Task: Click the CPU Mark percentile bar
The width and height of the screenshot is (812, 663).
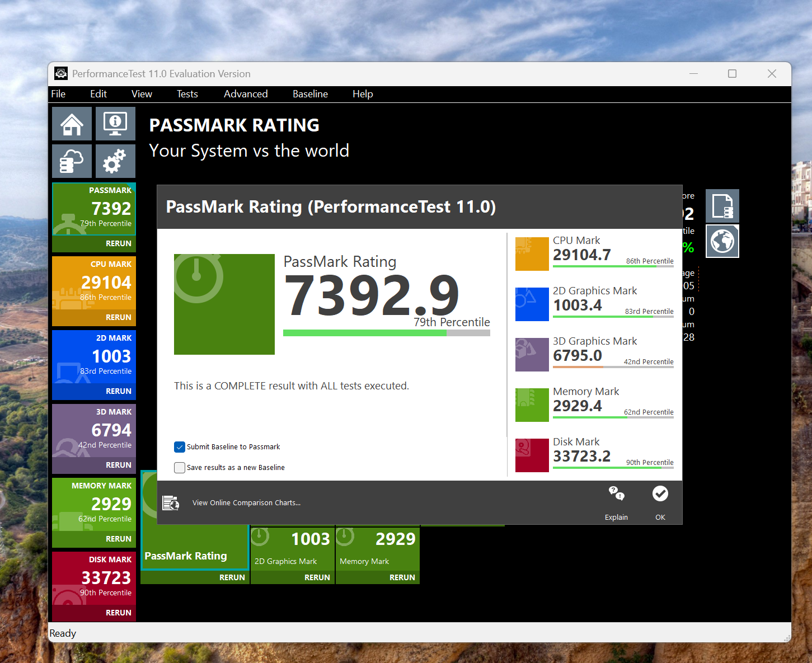Action: tap(613, 266)
